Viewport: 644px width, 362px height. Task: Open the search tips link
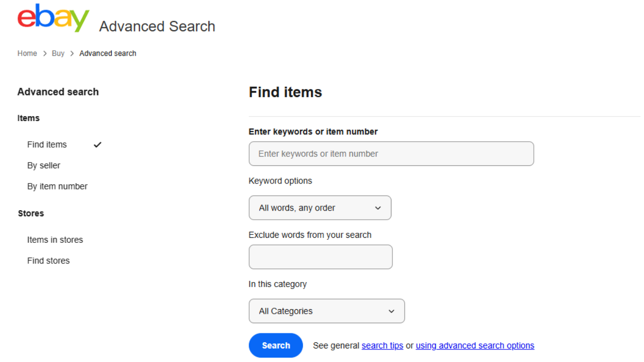(x=382, y=345)
